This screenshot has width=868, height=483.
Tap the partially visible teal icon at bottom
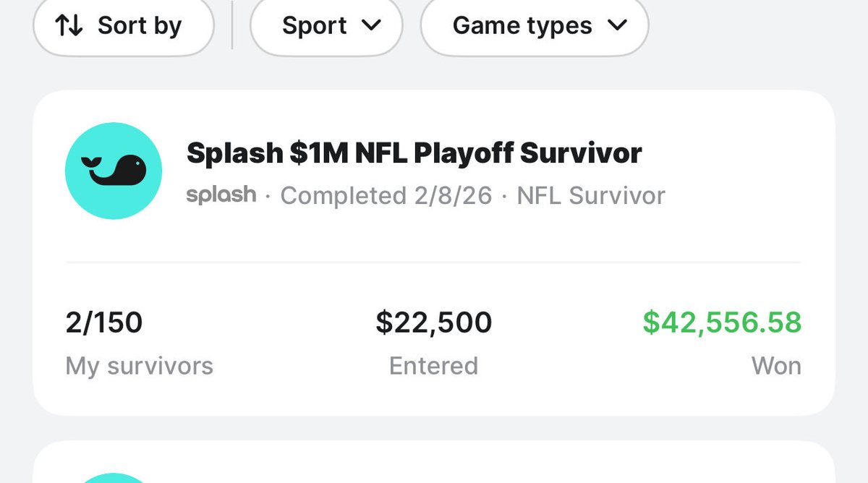(114, 478)
